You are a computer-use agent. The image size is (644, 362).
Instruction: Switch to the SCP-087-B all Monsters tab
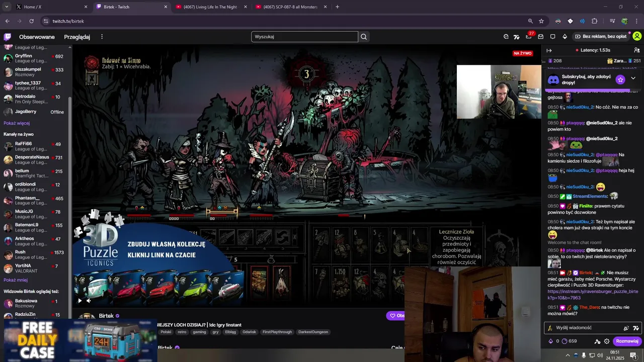[291, 7]
